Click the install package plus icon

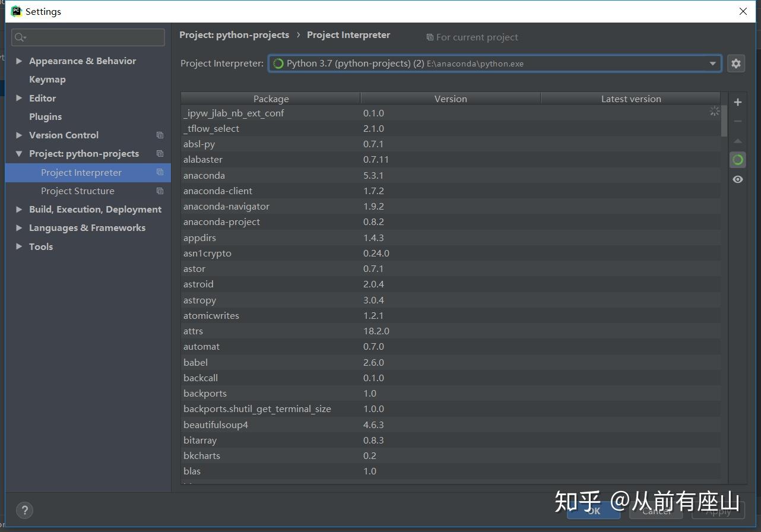tap(738, 102)
